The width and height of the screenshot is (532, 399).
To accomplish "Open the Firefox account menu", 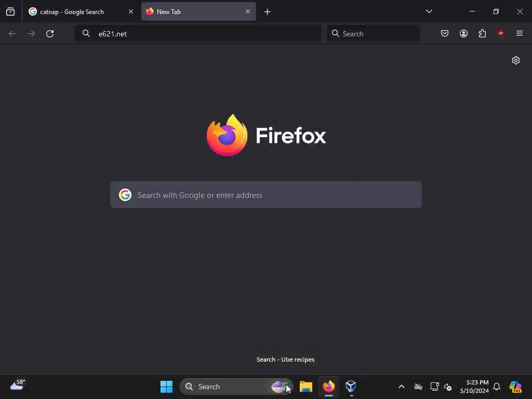I will click(x=463, y=33).
